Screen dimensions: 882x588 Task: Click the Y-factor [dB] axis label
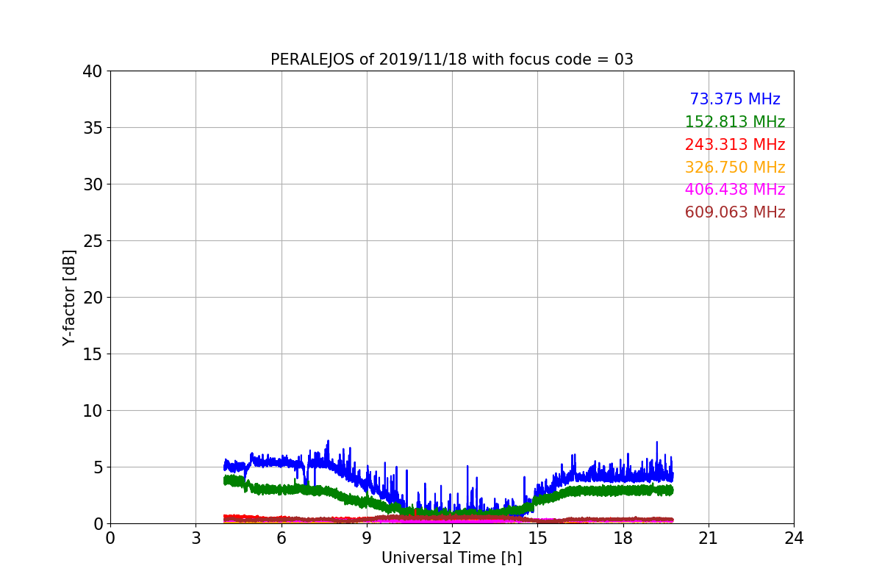pos(69,297)
